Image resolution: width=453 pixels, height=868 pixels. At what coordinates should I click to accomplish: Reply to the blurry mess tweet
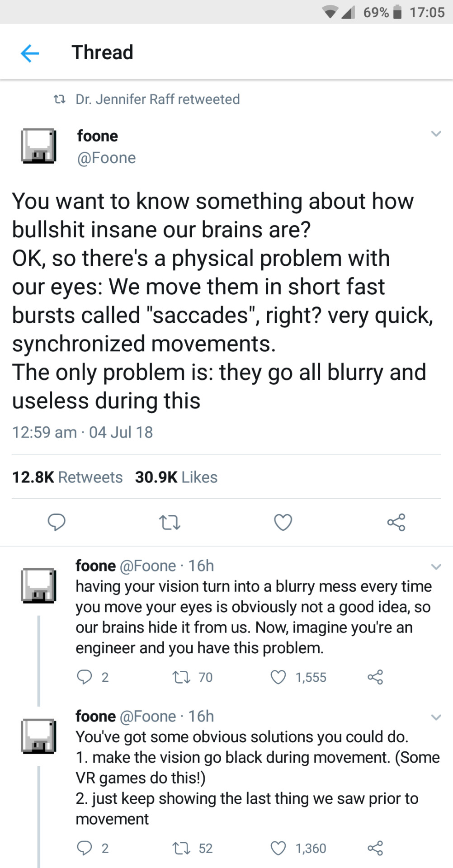coord(85,677)
